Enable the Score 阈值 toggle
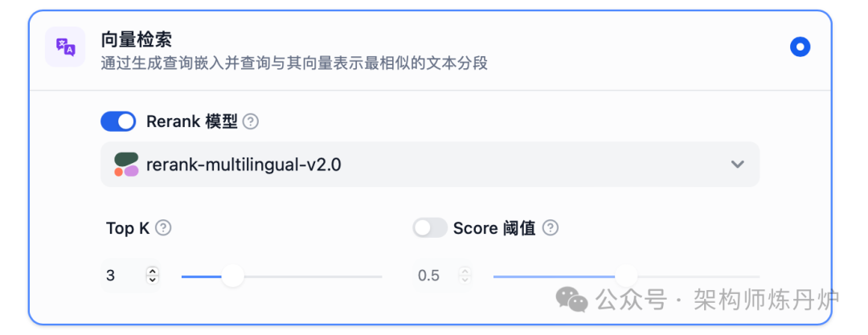Screen dimensions: 868x335 [x=430, y=228]
